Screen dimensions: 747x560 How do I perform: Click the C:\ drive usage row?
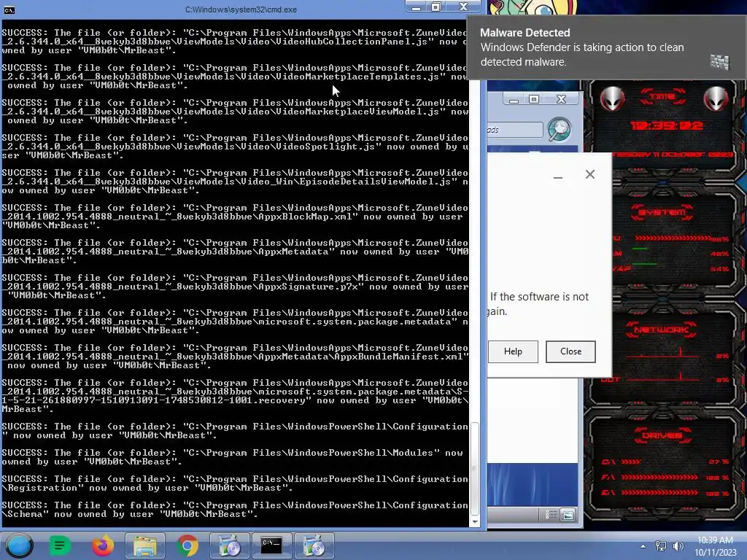665,462
